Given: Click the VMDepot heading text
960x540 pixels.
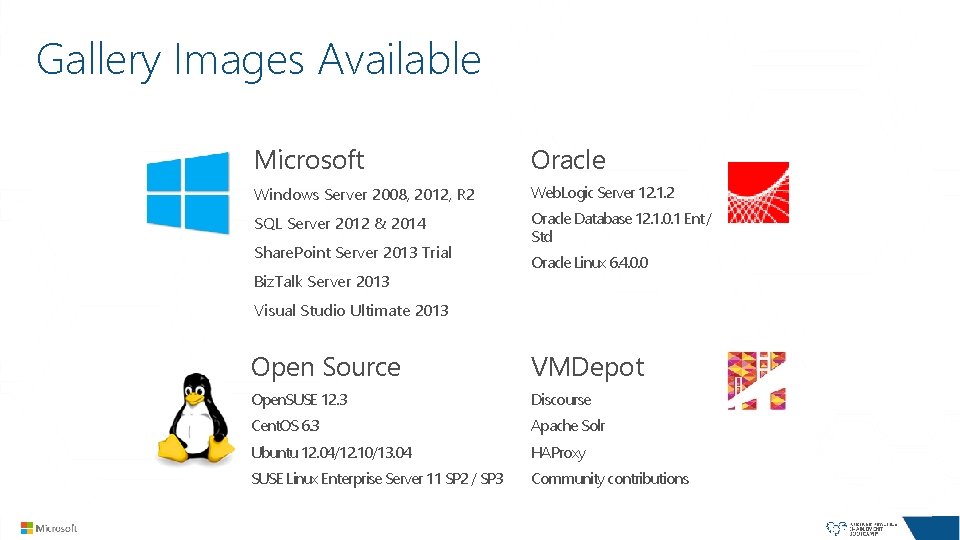Looking at the screenshot, I should (x=587, y=367).
